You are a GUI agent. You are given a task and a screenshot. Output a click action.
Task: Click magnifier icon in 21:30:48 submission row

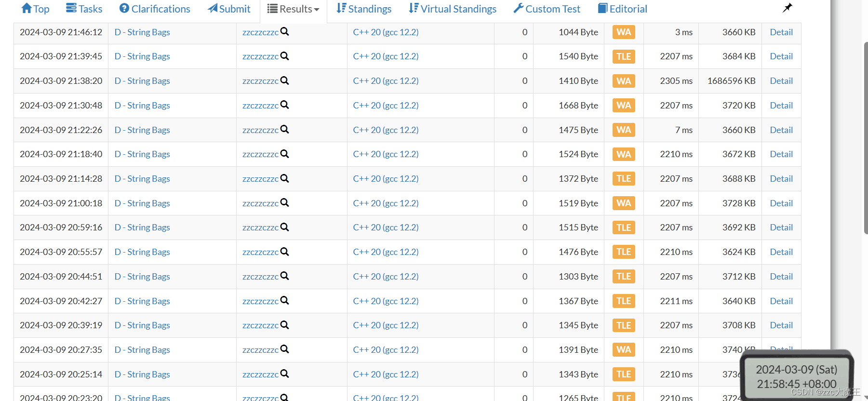[285, 105]
